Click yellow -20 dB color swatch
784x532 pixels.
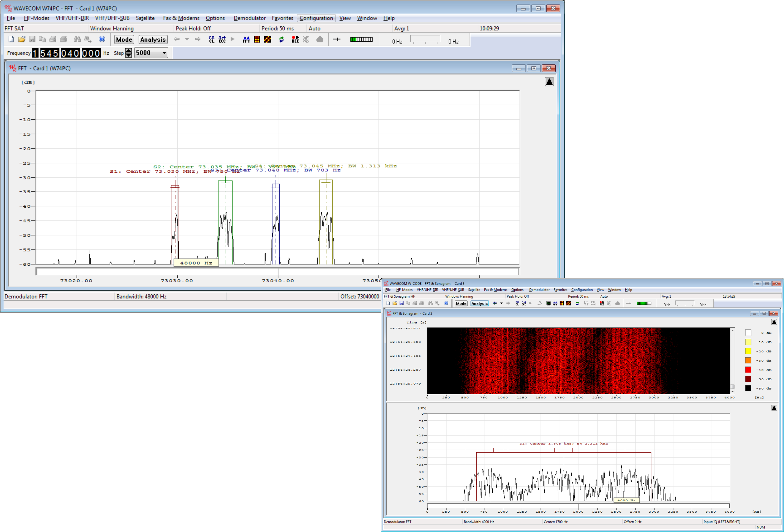748,351
